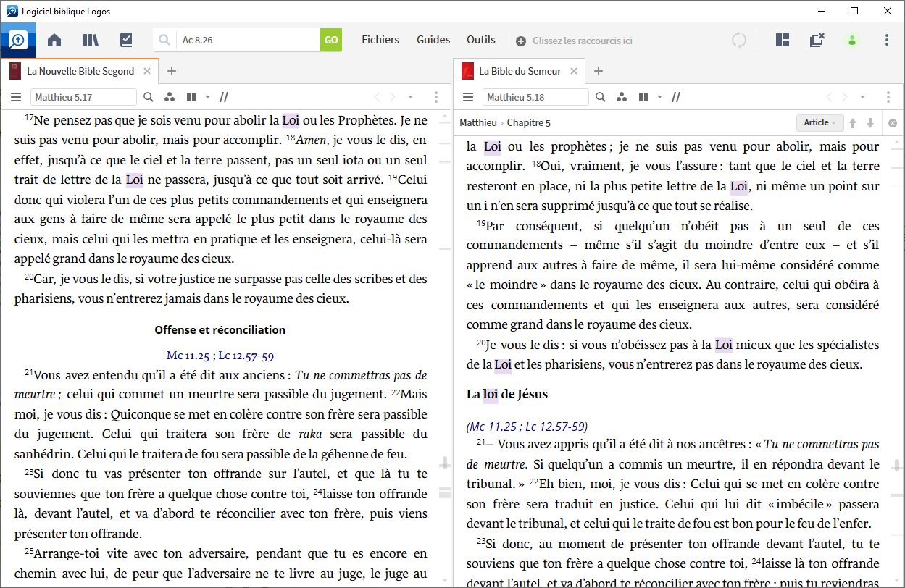Viewport: 905px width, 588px height.
Task: Click highlighted Loi in verse 17 left panel
Action: click(291, 120)
